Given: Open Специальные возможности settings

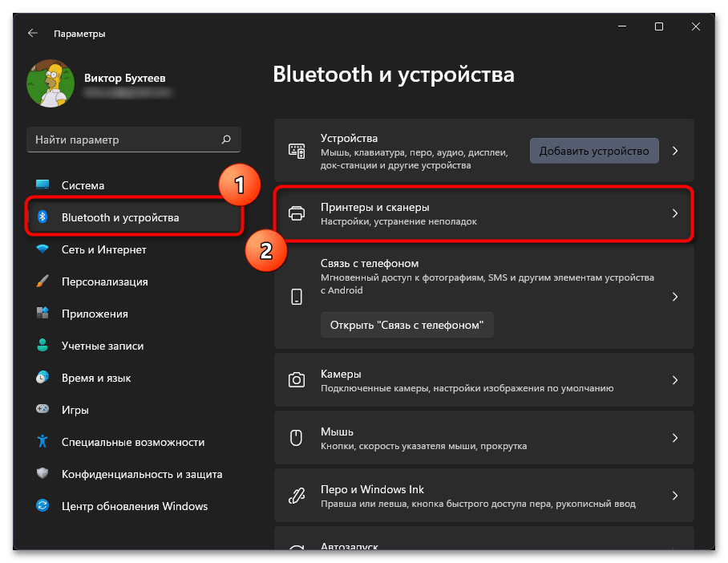Looking at the screenshot, I should coord(134,441).
